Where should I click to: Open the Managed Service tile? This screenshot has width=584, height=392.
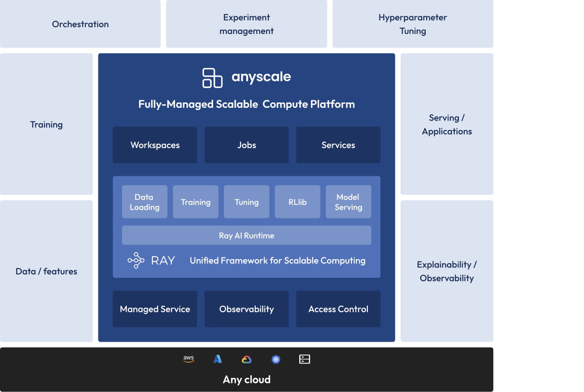pyautogui.click(x=155, y=309)
